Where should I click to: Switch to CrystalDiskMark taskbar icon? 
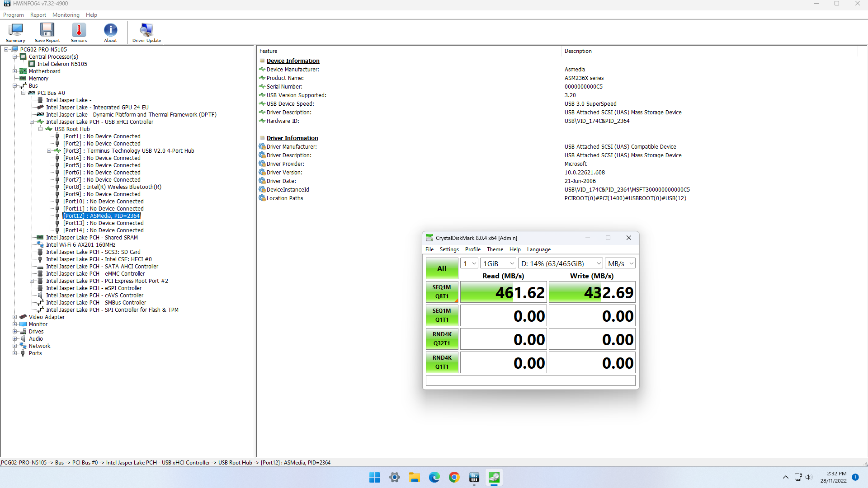point(494,477)
